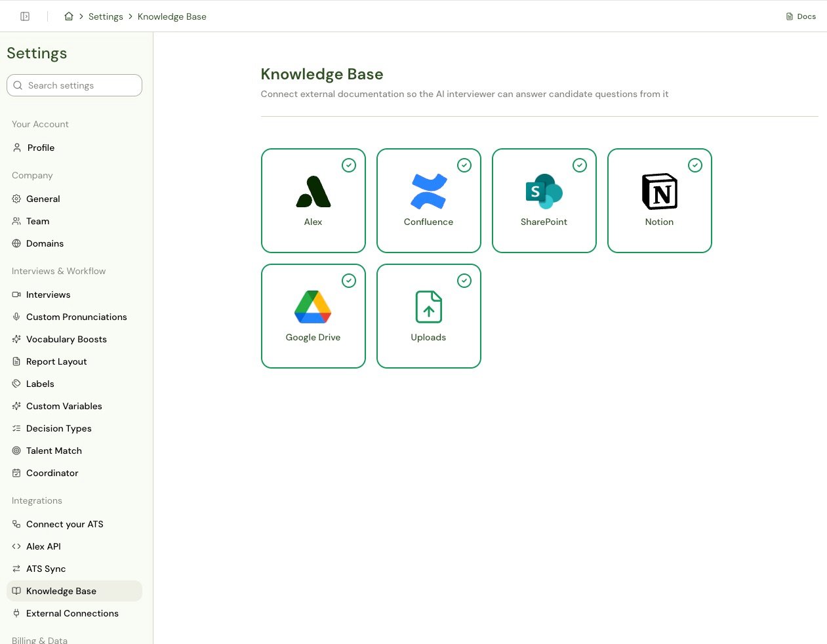827x644 pixels.
Task: Open Vocabulary Boosts settings
Action: [74, 339]
